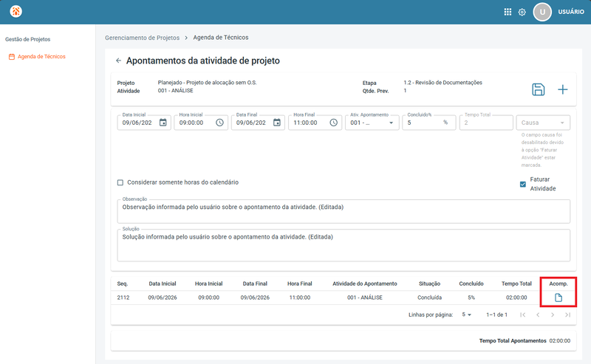The height and width of the screenshot is (364, 591).
Task: Click the Acomp. column header
Action: (558, 284)
